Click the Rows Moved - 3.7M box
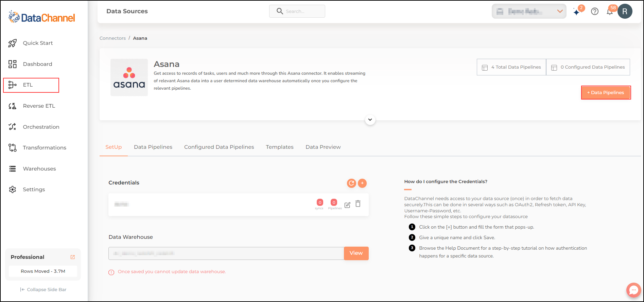The height and width of the screenshot is (302, 644). point(43,271)
